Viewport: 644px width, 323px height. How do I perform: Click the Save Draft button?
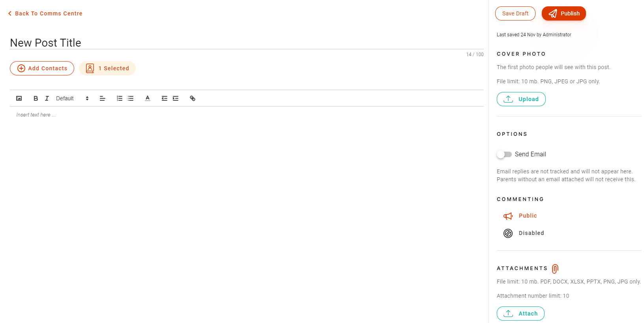(x=515, y=13)
